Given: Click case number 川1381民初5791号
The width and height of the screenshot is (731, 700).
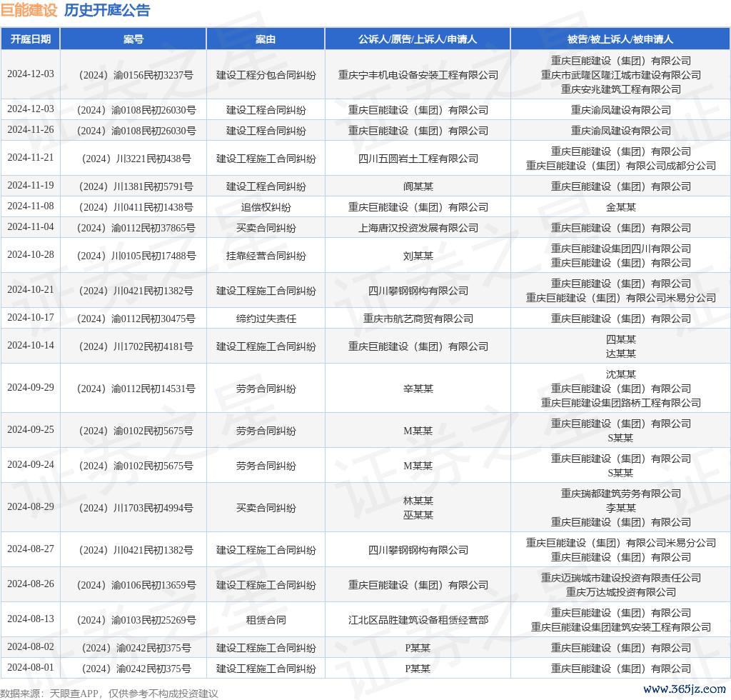Looking at the screenshot, I should click(136, 186).
